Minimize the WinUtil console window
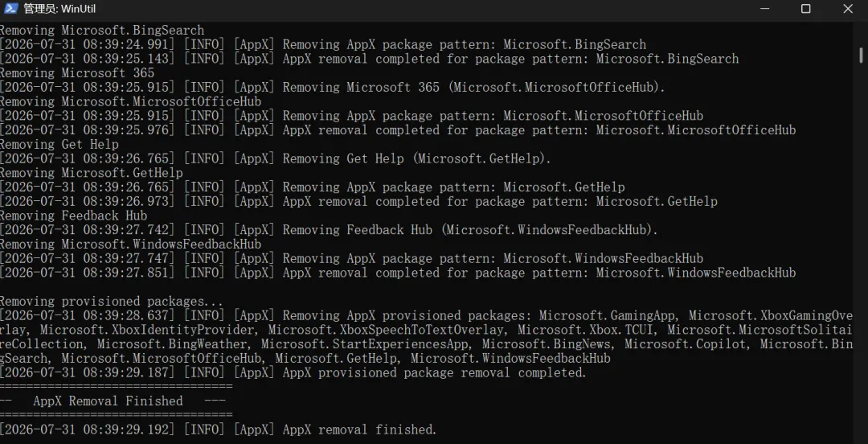The width and height of the screenshot is (868, 444). pyautogui.click(x=764, y=9)
